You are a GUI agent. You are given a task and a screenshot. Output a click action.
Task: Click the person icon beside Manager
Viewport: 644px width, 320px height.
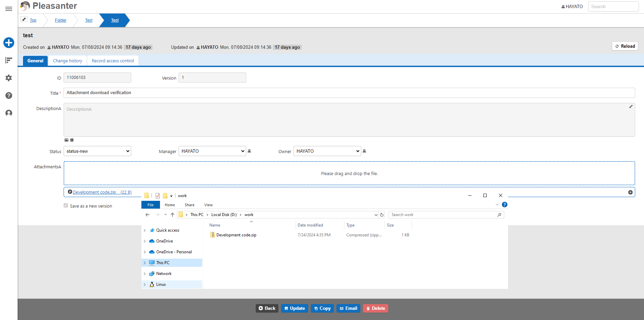tap(249, 151)
